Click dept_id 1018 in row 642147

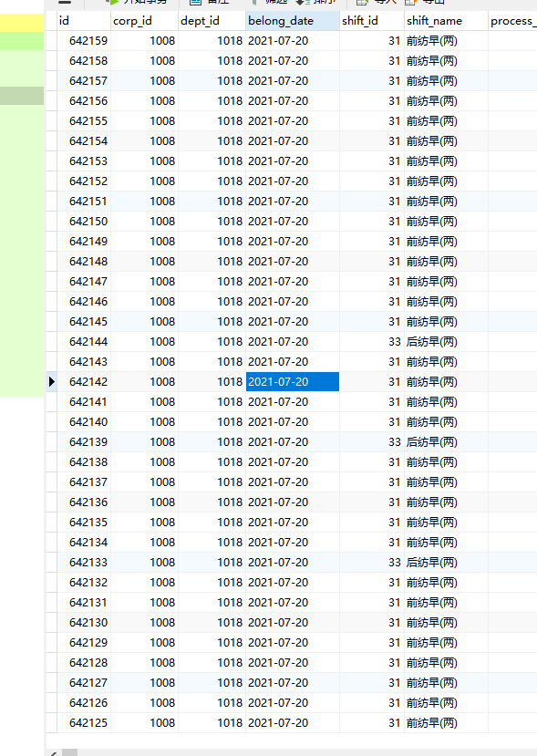click(212, 282)
